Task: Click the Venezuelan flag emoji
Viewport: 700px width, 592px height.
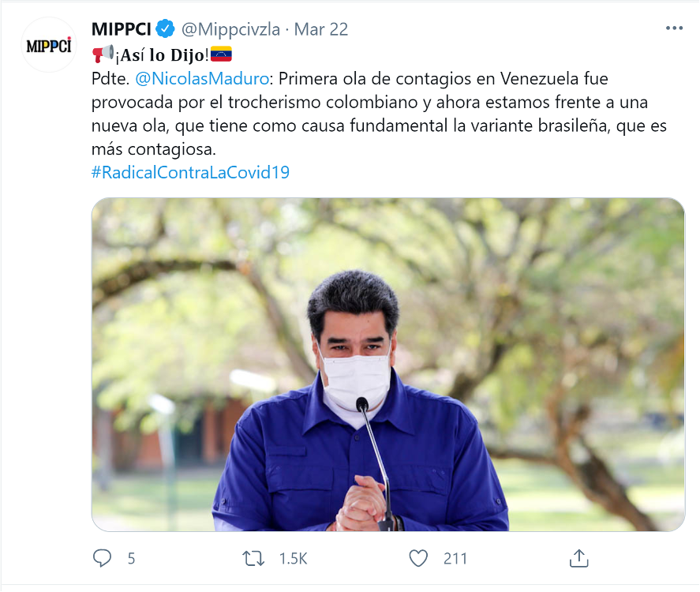Action: tap(221, 54)
